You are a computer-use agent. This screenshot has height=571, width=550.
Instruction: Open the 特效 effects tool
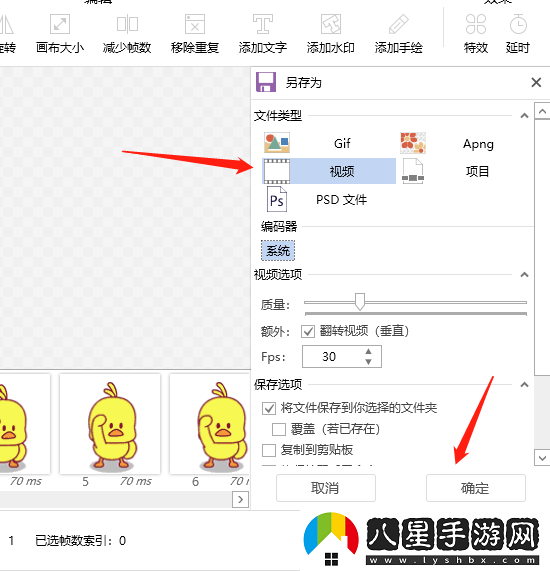click(x=476, y=34)
